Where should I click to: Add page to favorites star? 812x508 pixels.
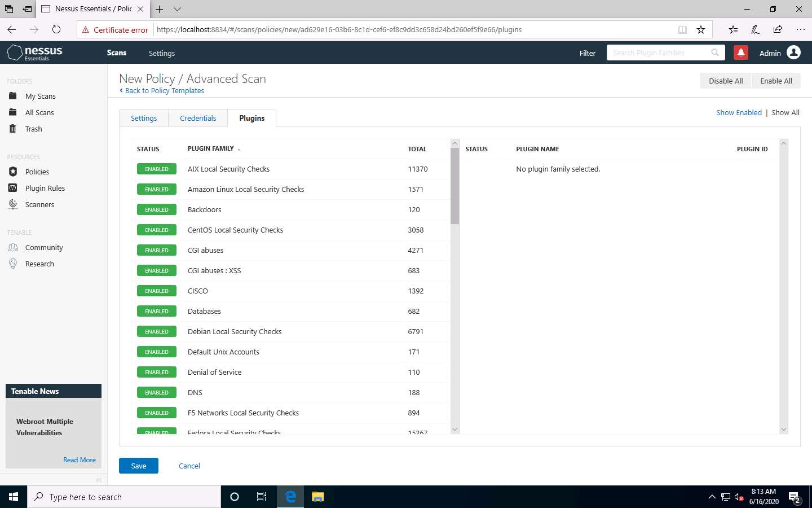(x=701, y=29)
